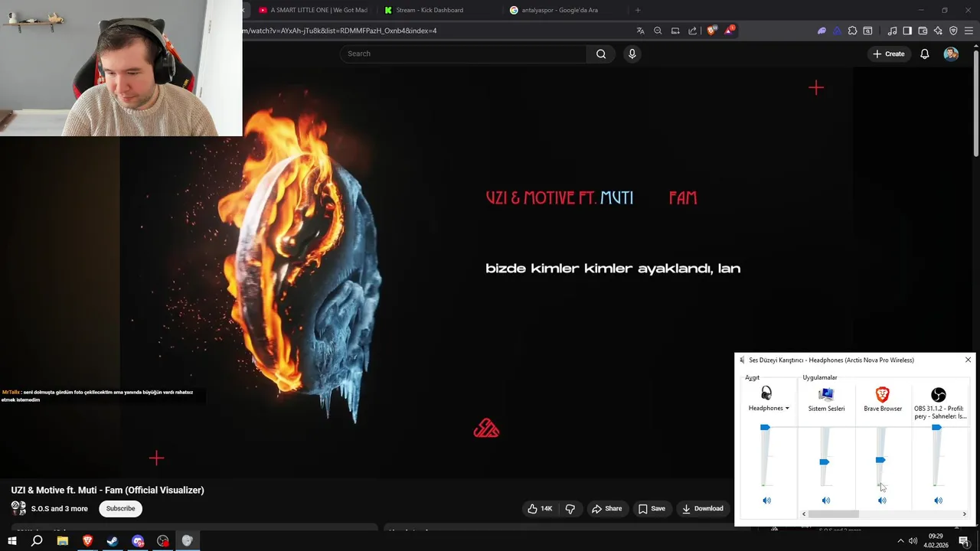
Task: Subscribe to S.O.S channel
Action: pos(120,508)
